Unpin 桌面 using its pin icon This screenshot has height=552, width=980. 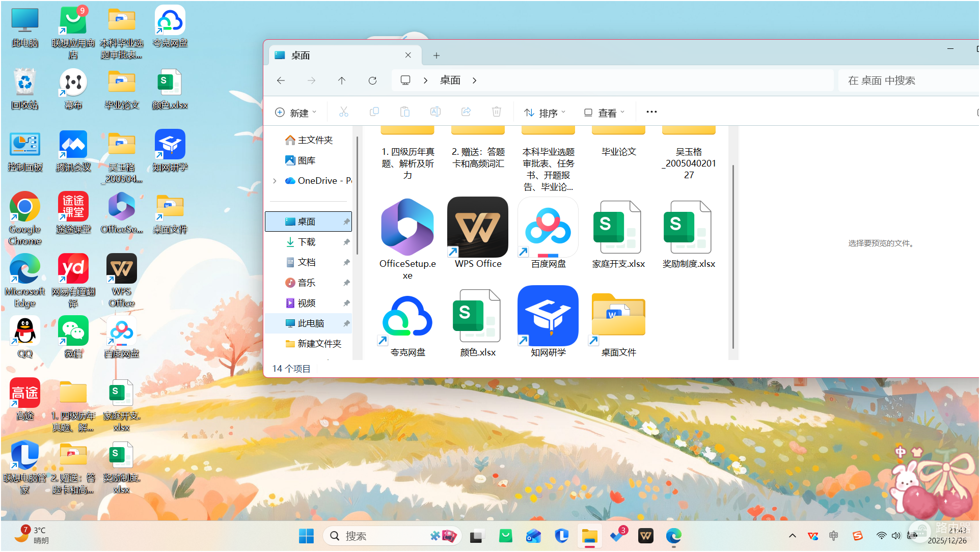point(346,222)
